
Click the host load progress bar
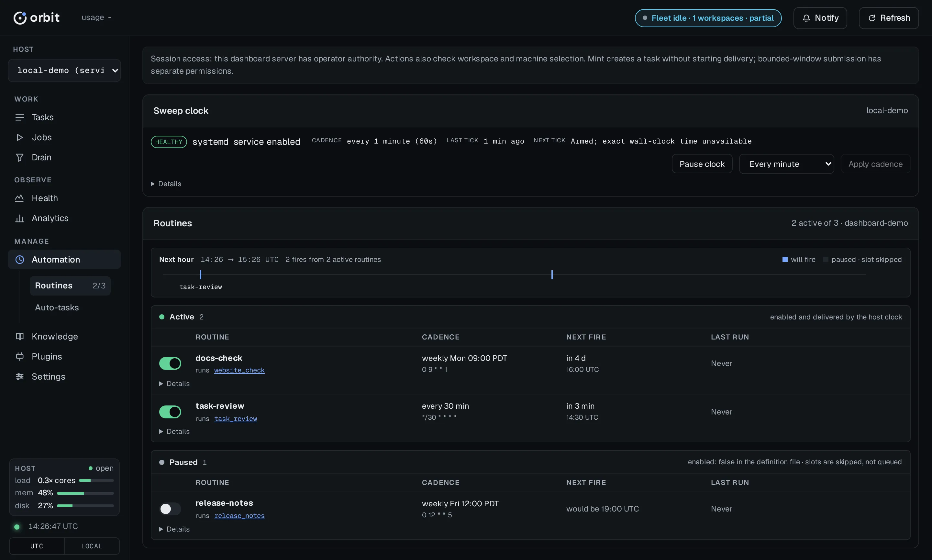point(96,480)
